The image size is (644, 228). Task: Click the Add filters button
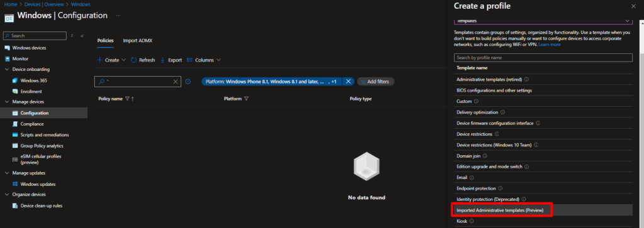click(x=376, y=82)
